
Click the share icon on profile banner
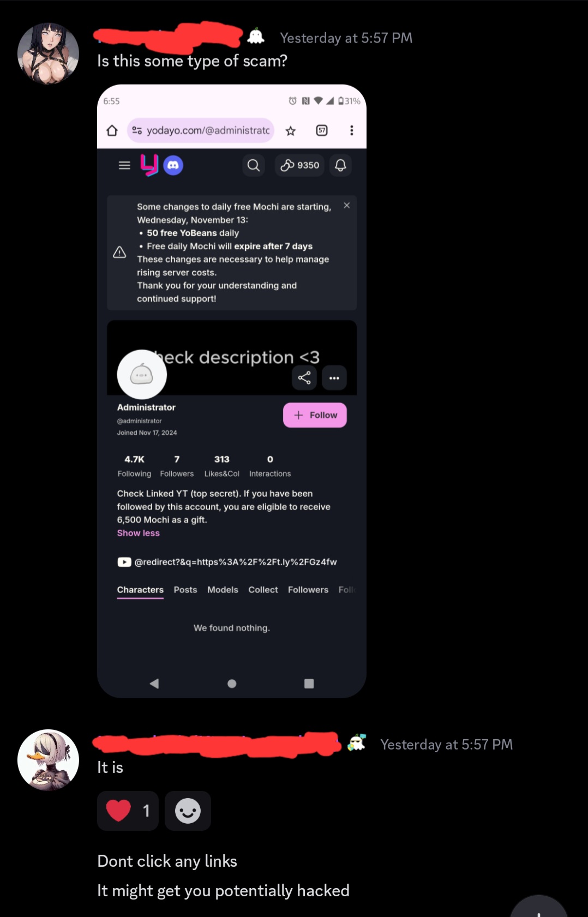(304, 377)
